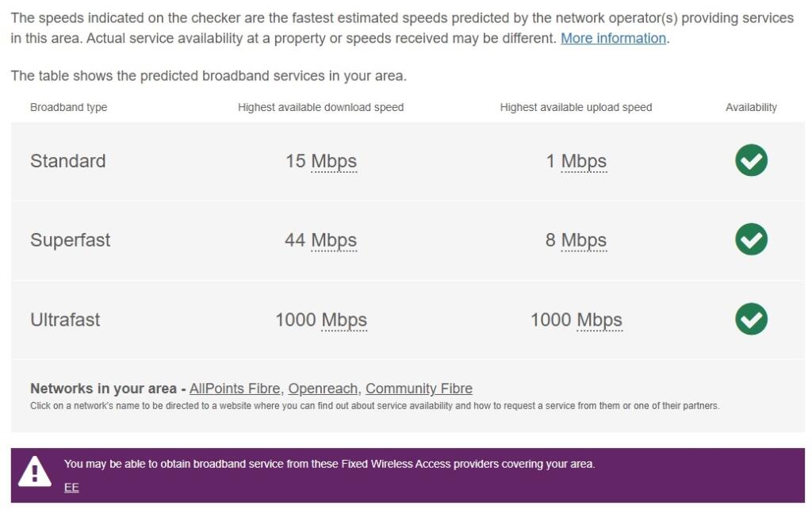This screenshot has width=812, height=513.
Task: Follow the Community Fibre link
Action: pyautogui.click(x=419, y=389)
